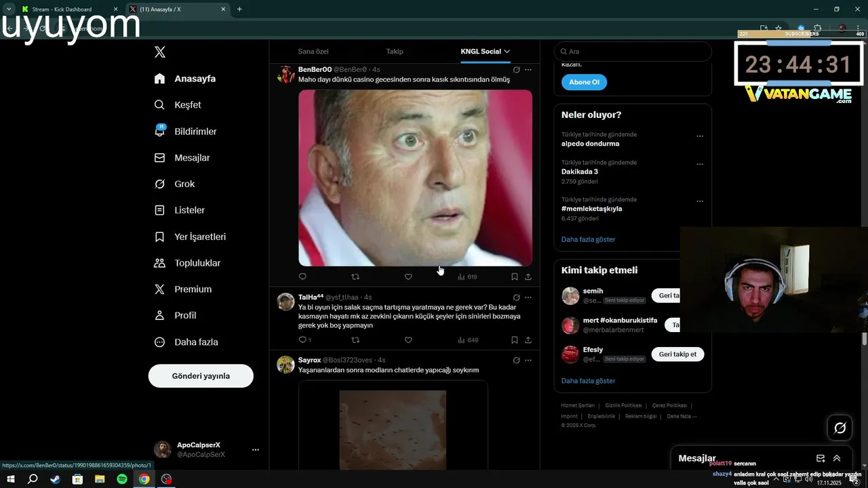Open more options on Sayrox post
Image resolution: width=868 pixels, height=488 pixels.
pos(528,360)
